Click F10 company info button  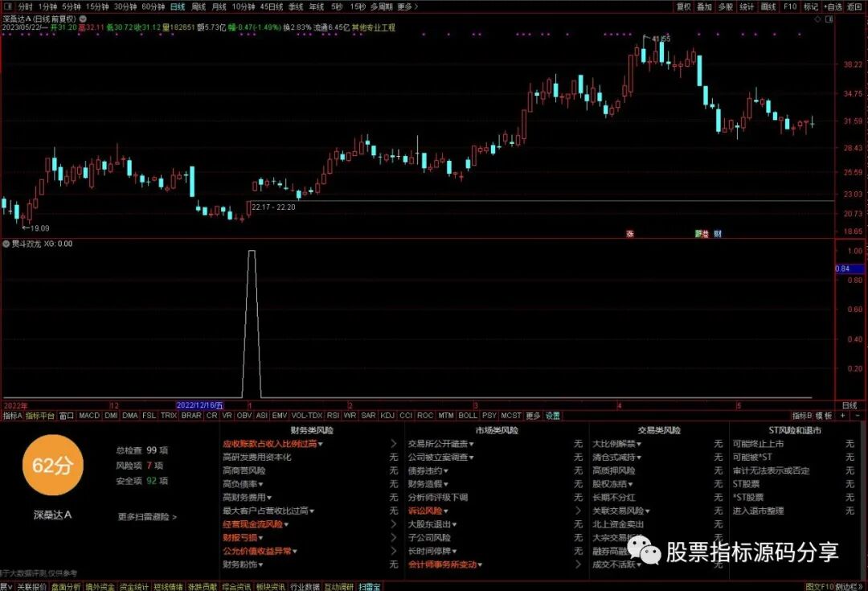790,6
